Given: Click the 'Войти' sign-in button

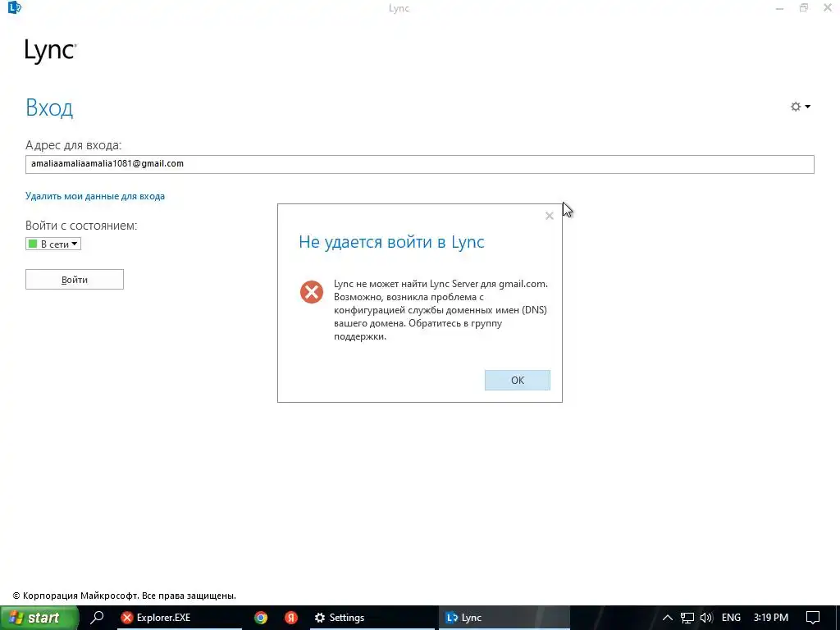Looking at the screenshot, I should click(x=75, y=279).
